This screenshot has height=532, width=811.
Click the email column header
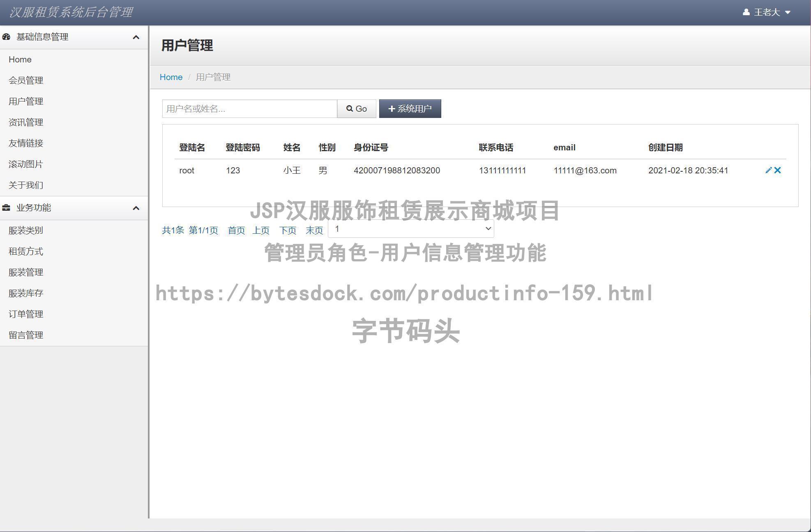pyautogui.click(x=564, y=147)
